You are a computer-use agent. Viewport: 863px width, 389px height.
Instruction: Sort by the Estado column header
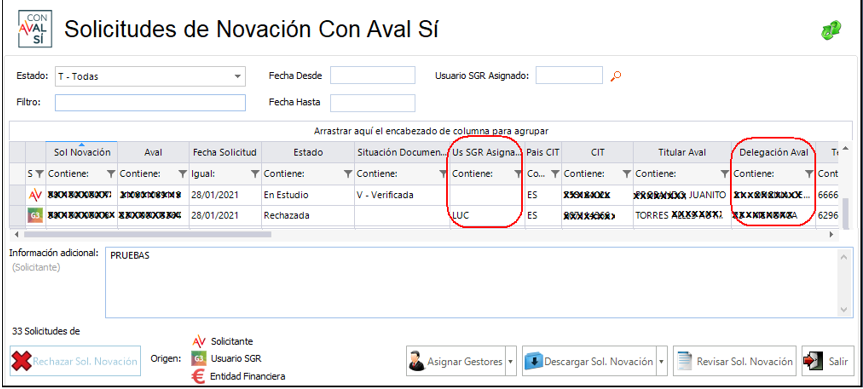click(x=308, y=152)
